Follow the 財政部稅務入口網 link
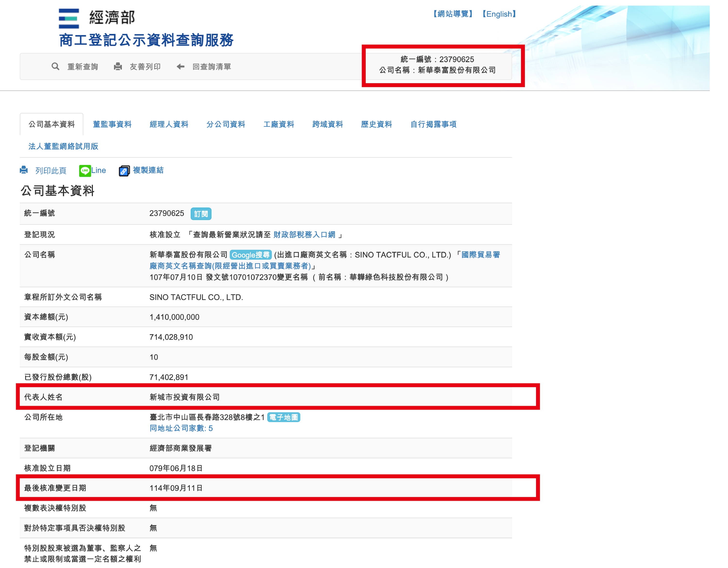Viewport: 728px width, 568px height. (x=304, y=235)
